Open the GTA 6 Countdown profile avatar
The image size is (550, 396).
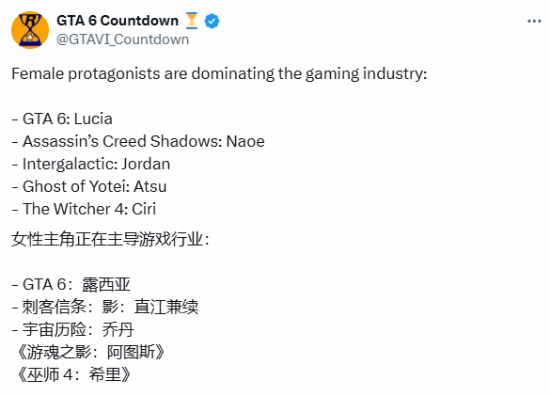pos(30,30)
